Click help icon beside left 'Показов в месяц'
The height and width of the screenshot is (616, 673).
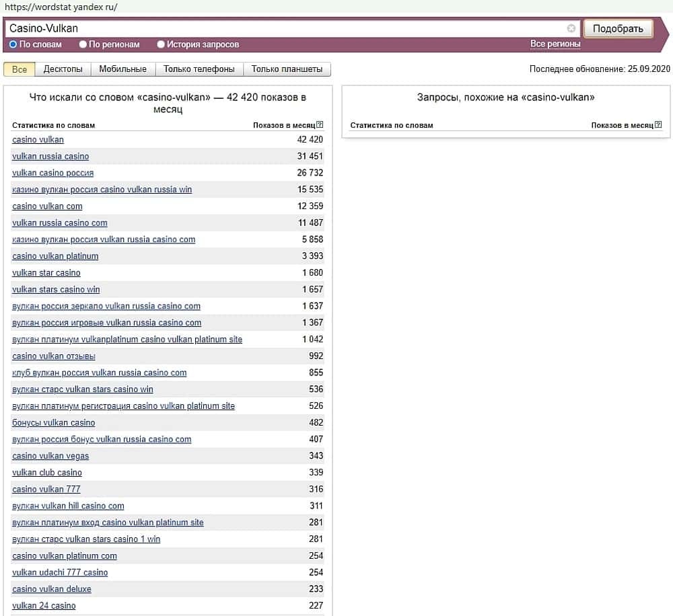click(x=320, y=124)
